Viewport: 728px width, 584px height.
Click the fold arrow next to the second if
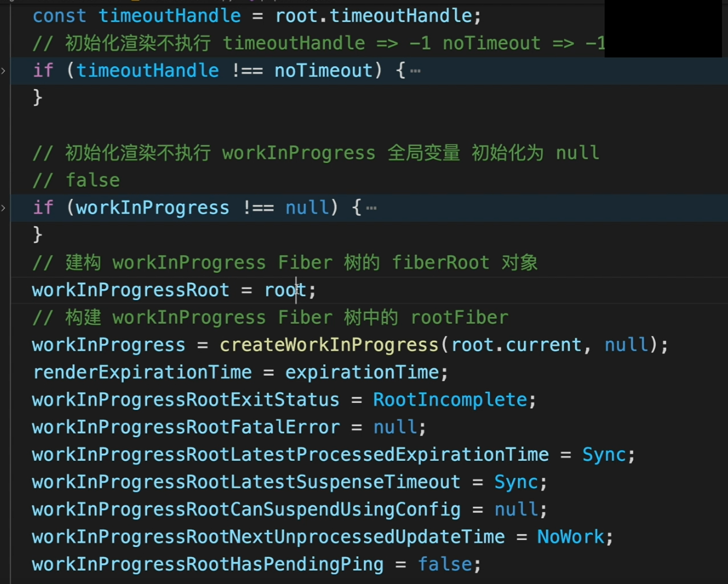tap(4, 208)
